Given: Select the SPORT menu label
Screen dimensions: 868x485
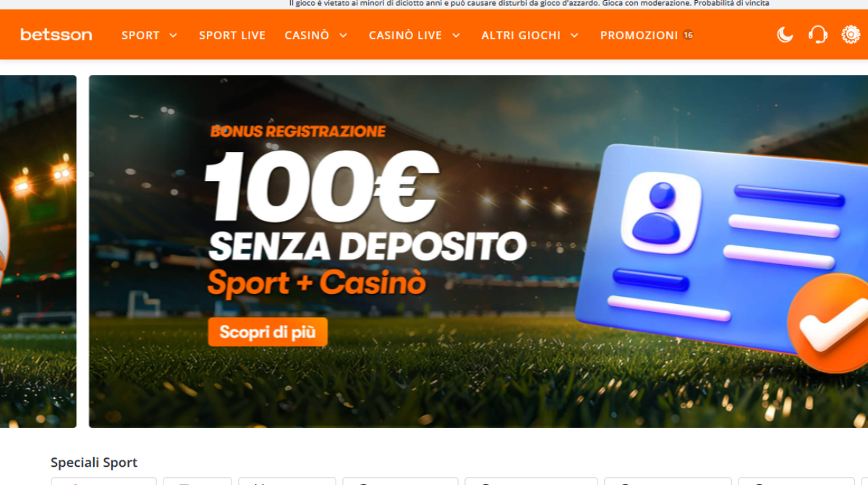Looking at the screenshot, I should (x=140, y=35).
